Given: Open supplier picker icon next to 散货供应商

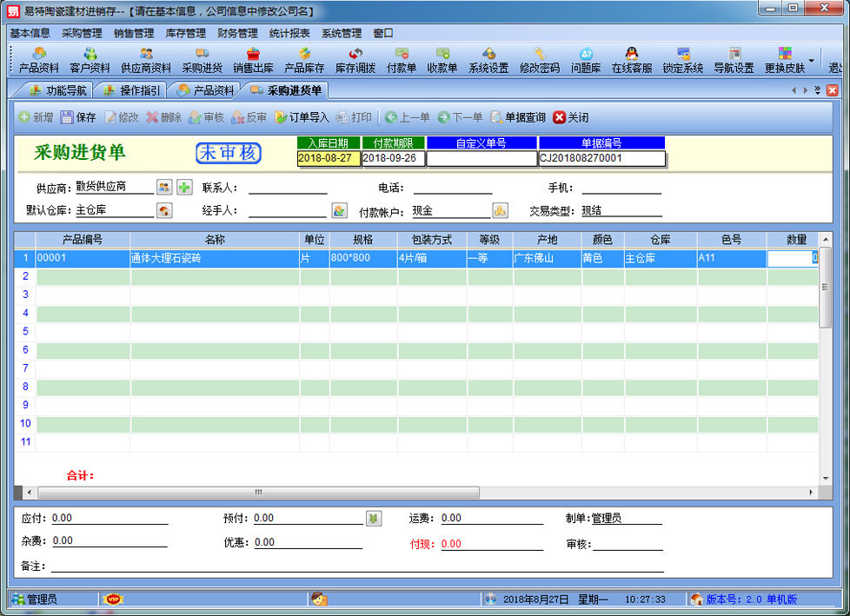Looking at the screenshot, I should tap(164, 187).
